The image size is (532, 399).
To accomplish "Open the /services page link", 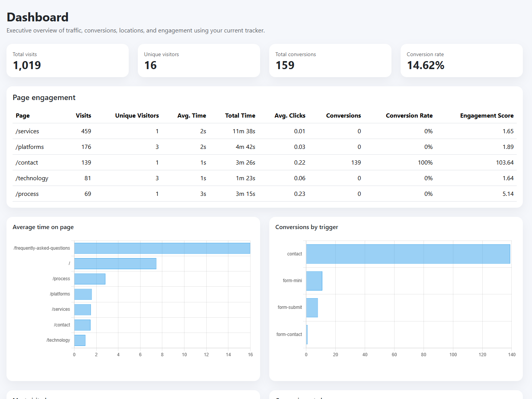I will click(27, 131).
